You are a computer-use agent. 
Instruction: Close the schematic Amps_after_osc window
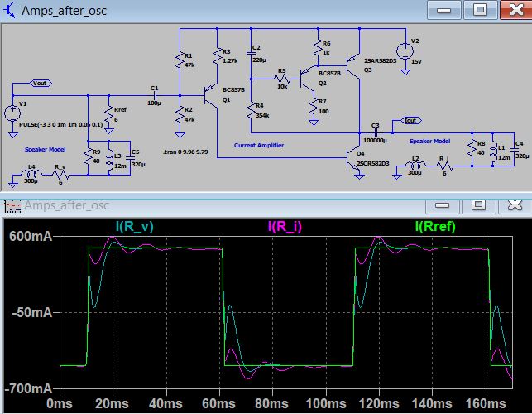(516, 10)
